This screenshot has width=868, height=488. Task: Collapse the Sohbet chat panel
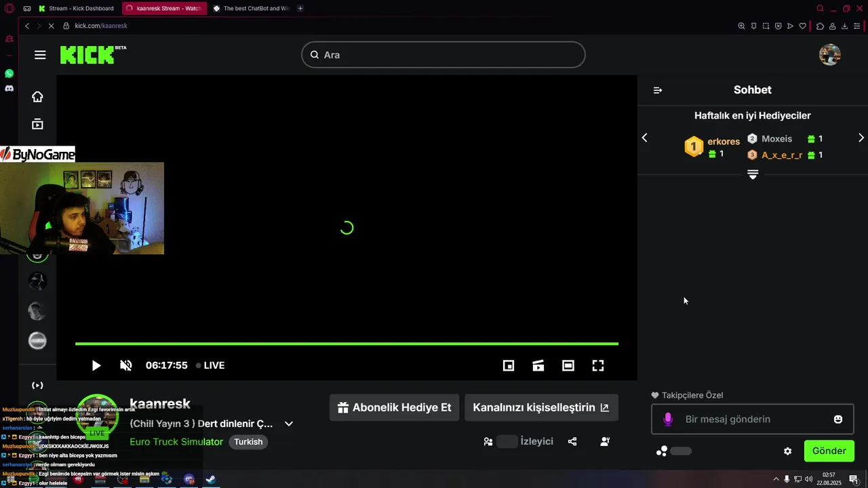657,90
